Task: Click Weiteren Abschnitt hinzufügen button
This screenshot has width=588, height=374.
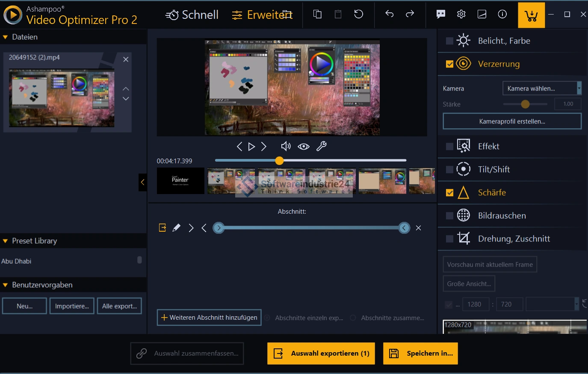Action: (x=209, y=318)
